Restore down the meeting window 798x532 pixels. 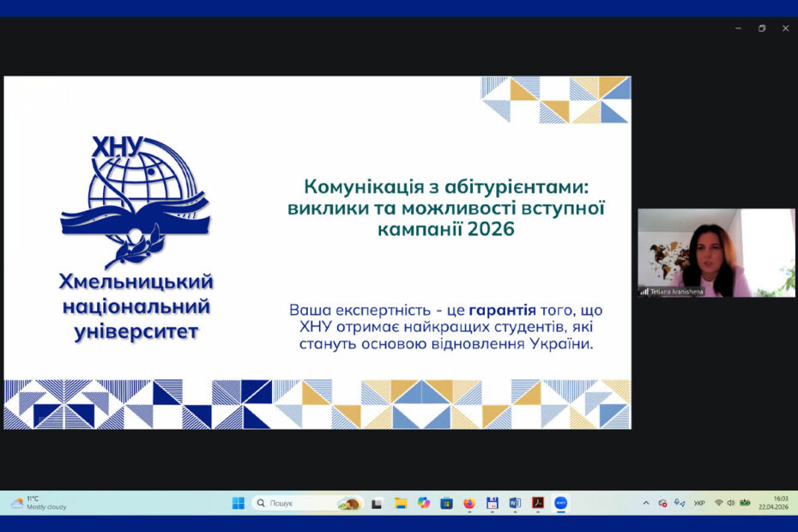tap(762, 28)
